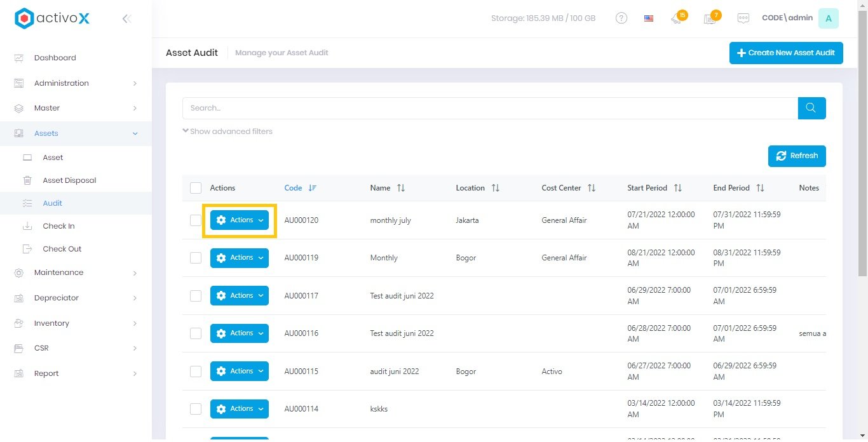Open the chat message icon in header
This screenshot has height=442, width=868.
[x=743, y=18]
